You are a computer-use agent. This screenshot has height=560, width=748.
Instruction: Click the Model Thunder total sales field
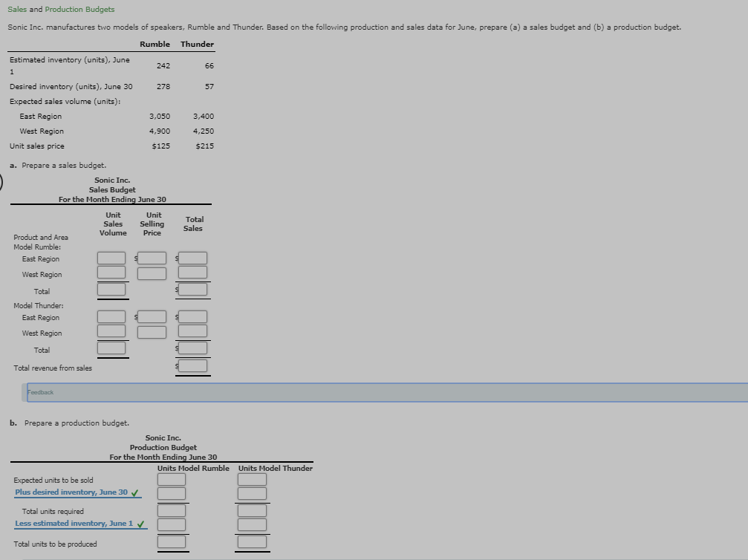(192, 348)
